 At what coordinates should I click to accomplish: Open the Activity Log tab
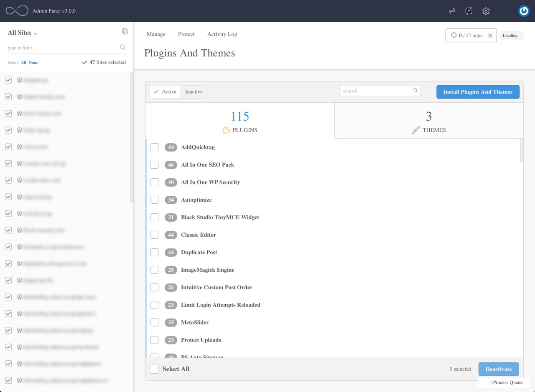222,34
